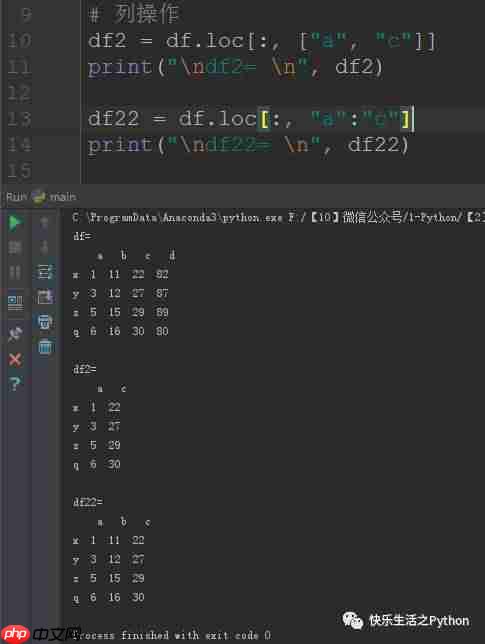Pause output with the pause icon
This screenshot has width=485, height=644.
click(15, 272)
